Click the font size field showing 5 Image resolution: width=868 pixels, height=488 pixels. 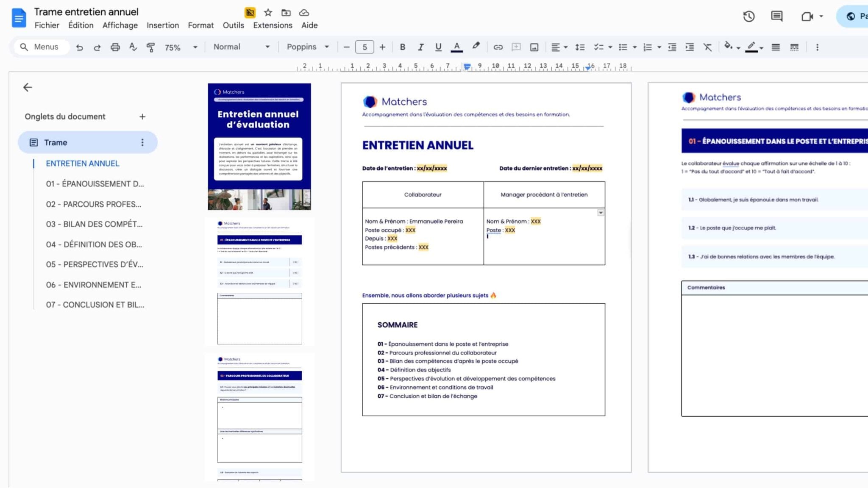pos(364,47)
